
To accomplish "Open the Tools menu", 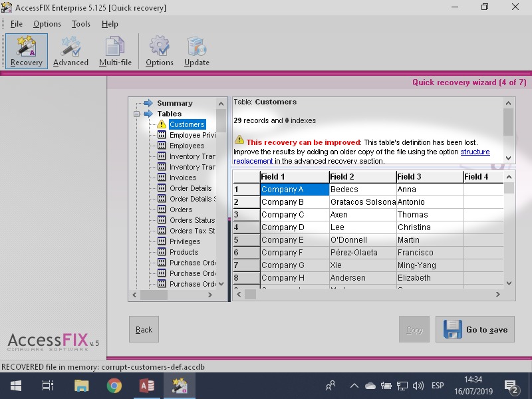I will (x=80, y=24).
